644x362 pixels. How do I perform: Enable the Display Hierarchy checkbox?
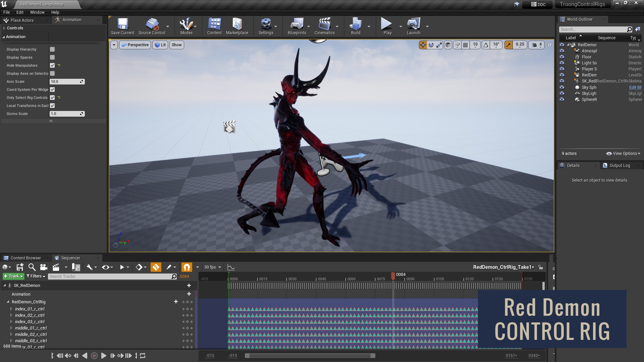tap(52, 49)
